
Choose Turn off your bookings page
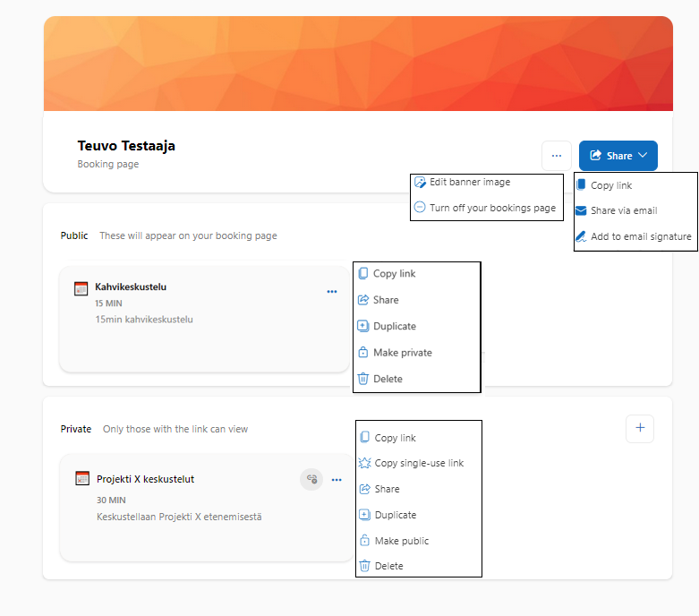pos(492,208)
